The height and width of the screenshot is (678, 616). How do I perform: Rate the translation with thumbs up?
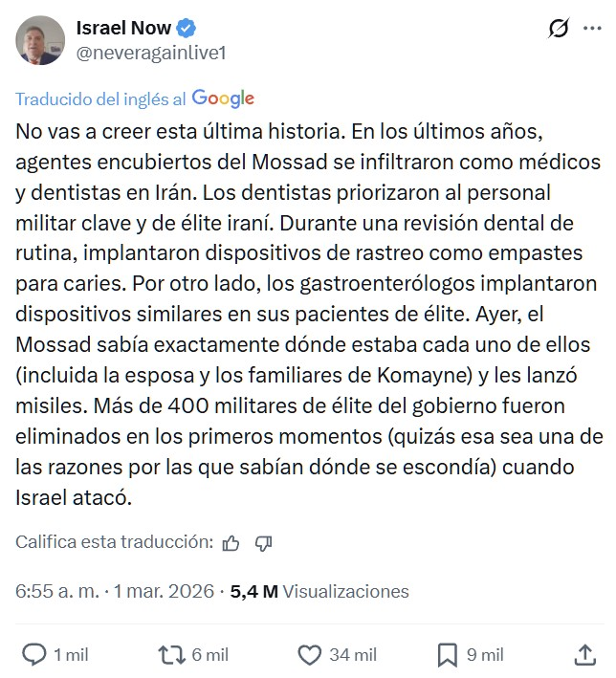(x=231, y=543)
